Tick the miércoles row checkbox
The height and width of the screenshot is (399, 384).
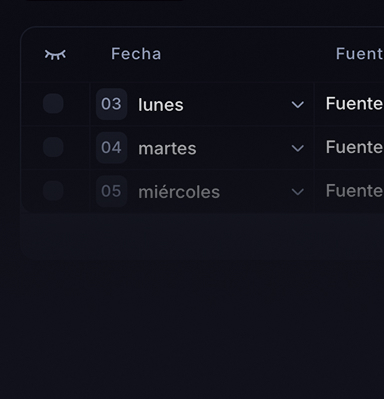tap(53, 191)
